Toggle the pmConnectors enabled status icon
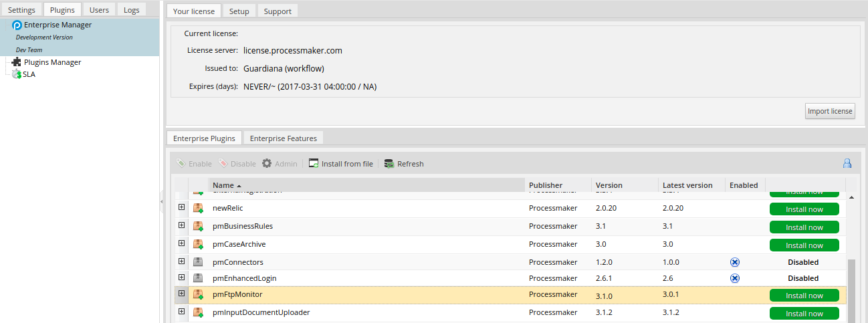This screenshot has width=868, height=323. click(x=735, y=262)
